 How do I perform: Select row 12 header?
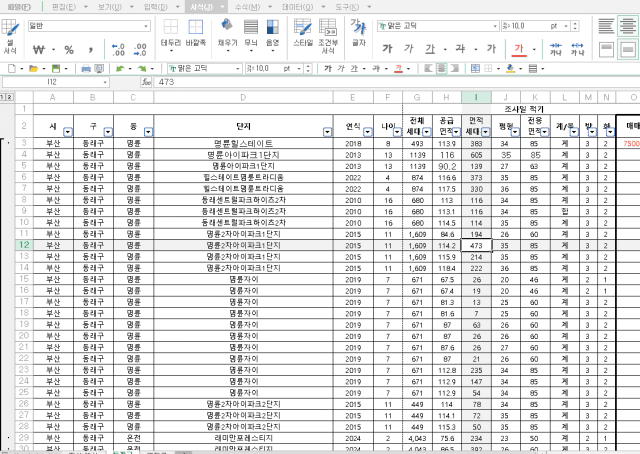[24, 245]
